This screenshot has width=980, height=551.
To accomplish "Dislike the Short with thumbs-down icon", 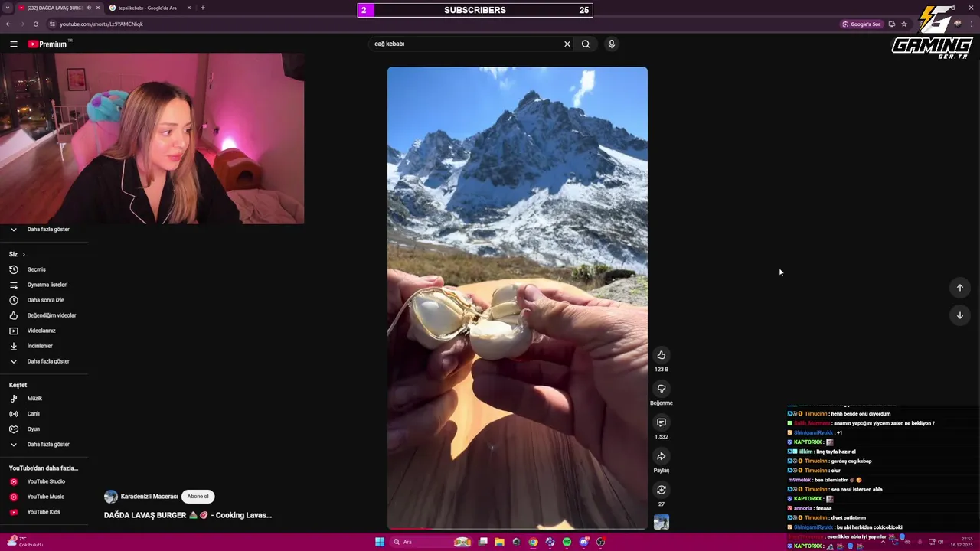I will (x=661, y=389).
